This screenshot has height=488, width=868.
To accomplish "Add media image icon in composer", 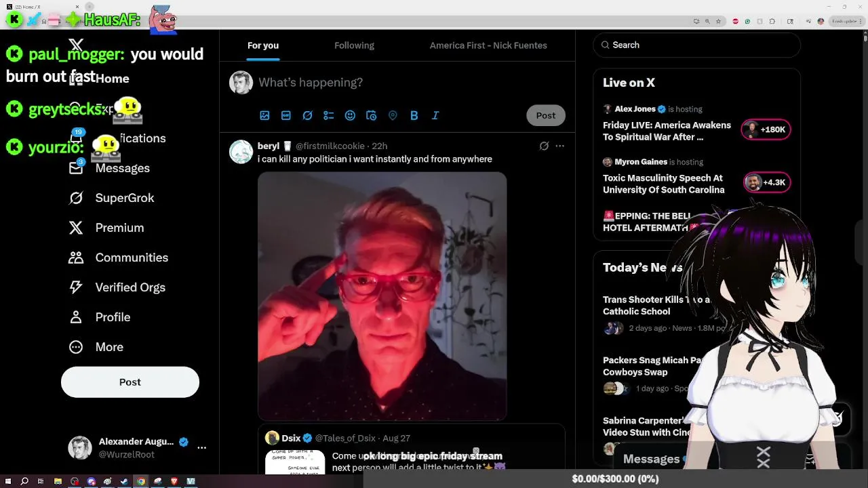I will (264, 115).
